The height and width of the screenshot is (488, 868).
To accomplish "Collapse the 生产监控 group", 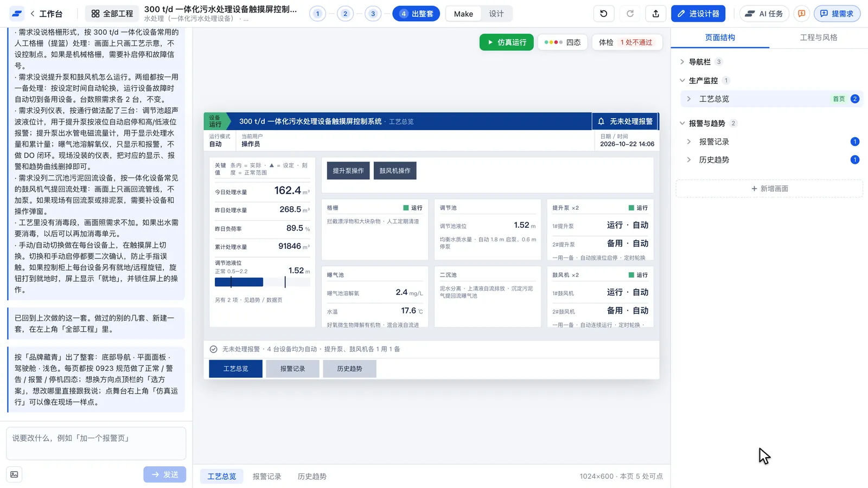I will (x=682, y=80).
